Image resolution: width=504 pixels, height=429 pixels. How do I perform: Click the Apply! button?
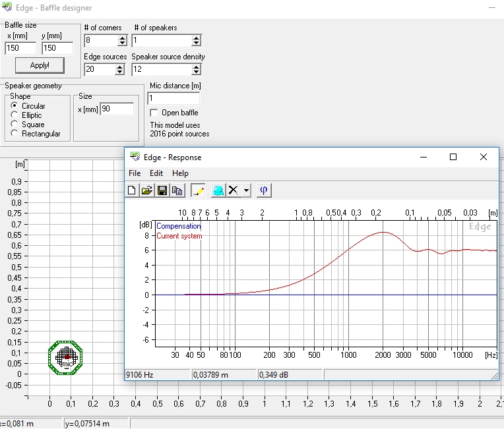pos(40,65)
